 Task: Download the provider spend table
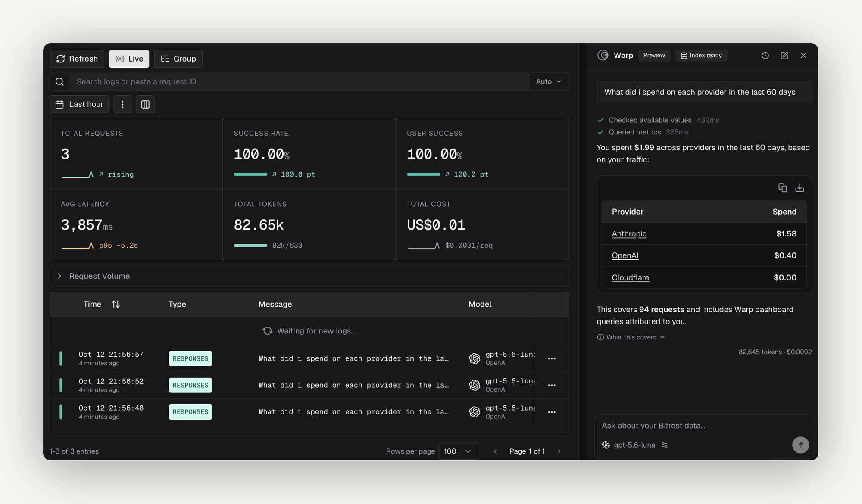[800, 188]
